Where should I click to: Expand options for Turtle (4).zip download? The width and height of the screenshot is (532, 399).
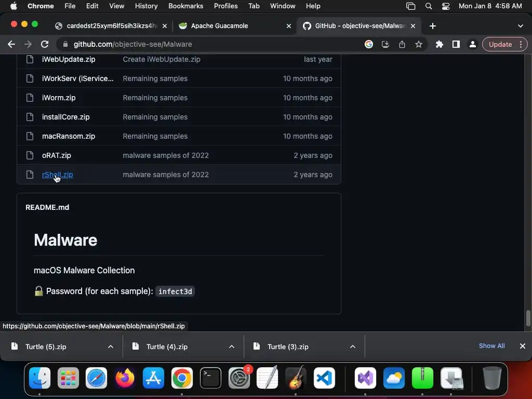[x=232, y=347]
